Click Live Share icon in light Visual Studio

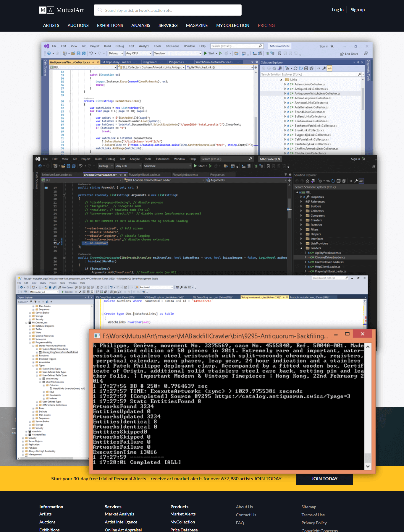[x=342, y=54]
